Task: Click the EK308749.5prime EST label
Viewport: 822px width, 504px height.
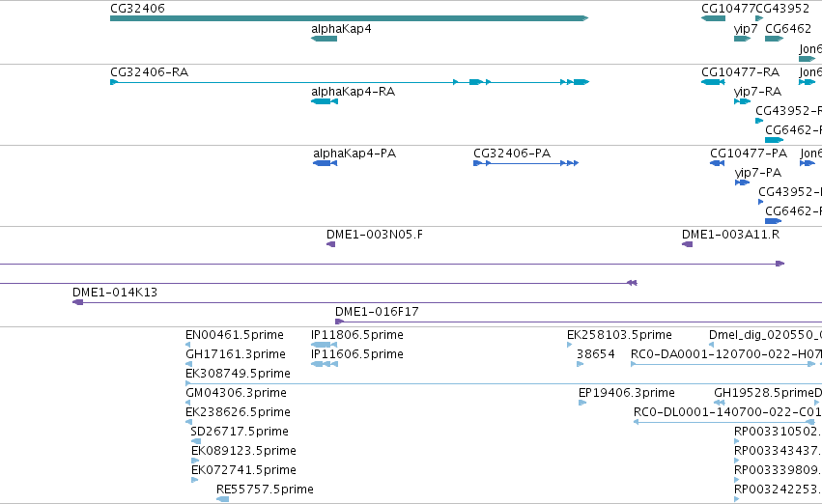Action: tap(238, 374)
